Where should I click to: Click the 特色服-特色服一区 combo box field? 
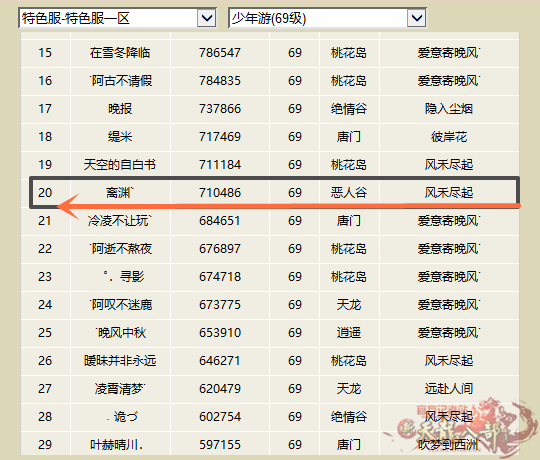tap(117, 18)
